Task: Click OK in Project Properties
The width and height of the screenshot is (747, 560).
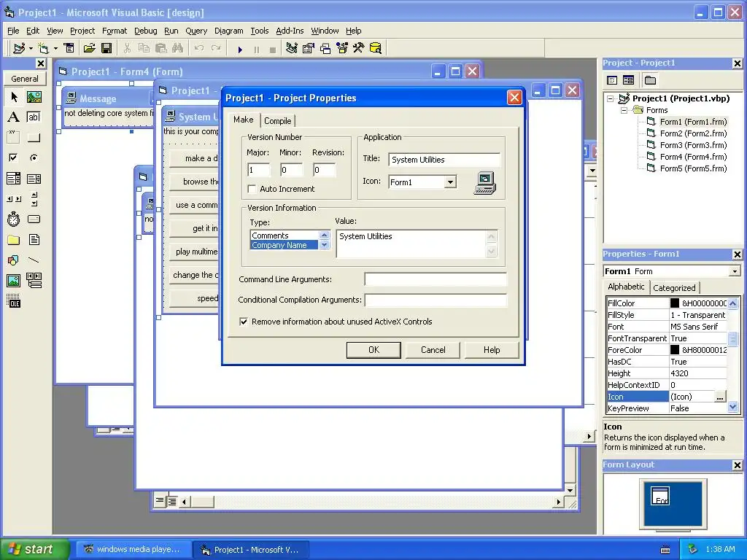Action: (x=373, y=350)
